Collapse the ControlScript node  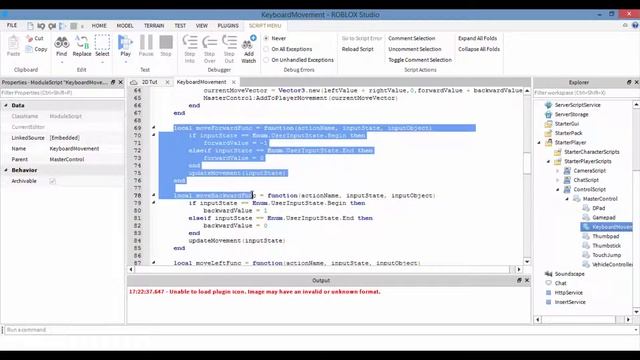click(x=558, y=189)
